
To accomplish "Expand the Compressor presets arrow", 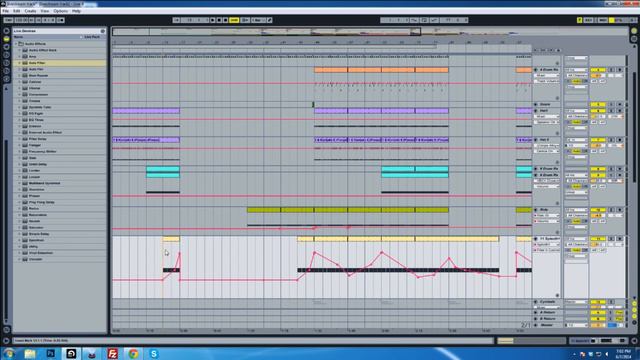I will pyautogui.click(x=19, y=95).
